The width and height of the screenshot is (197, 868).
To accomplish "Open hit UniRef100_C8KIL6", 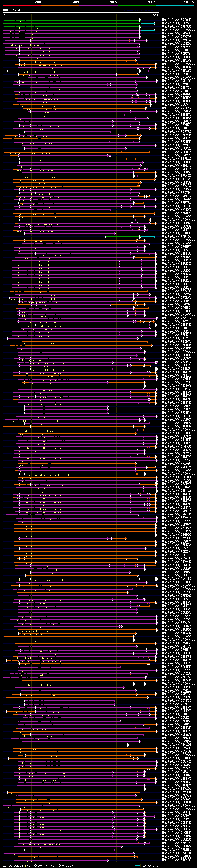I will (177, 491).
